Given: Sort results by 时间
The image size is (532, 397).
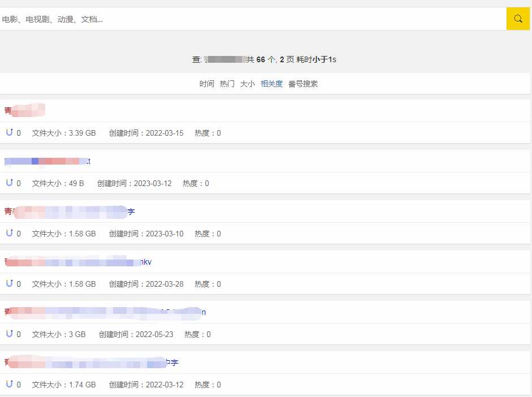Looking at the screenshot, I should [x=206, y=84].
